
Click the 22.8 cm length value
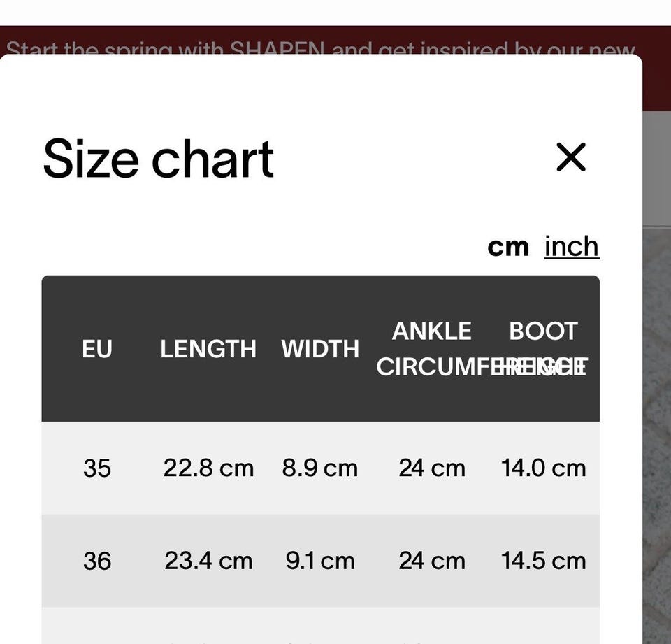pyautogui.click(x=208, y=468)
